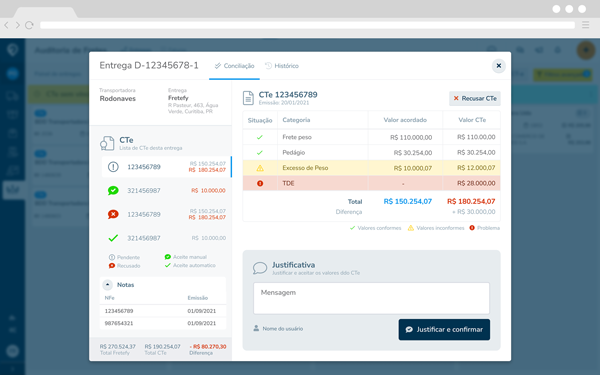The height and width of the screenshot is (375, 600).
Task: Switch to the Histórico tab
Action: [x=282, y=66]
